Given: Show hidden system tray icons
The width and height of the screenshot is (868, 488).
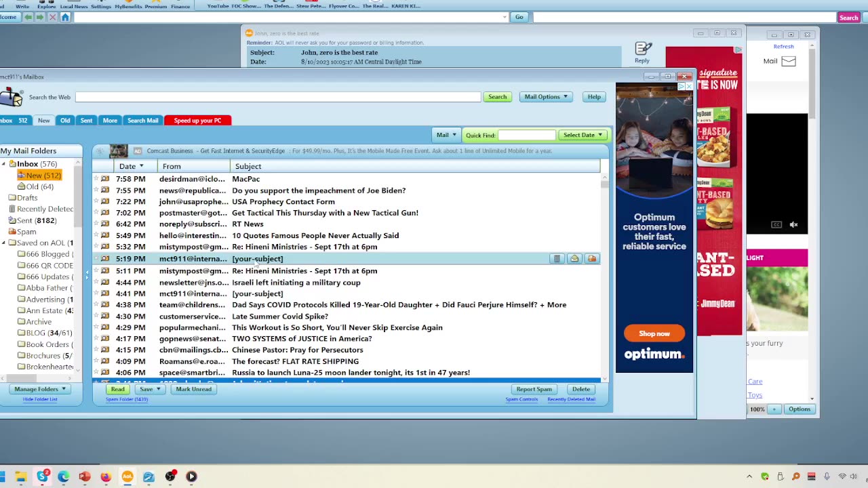Looking at the screenshot, I should click(x=749, y=476).
